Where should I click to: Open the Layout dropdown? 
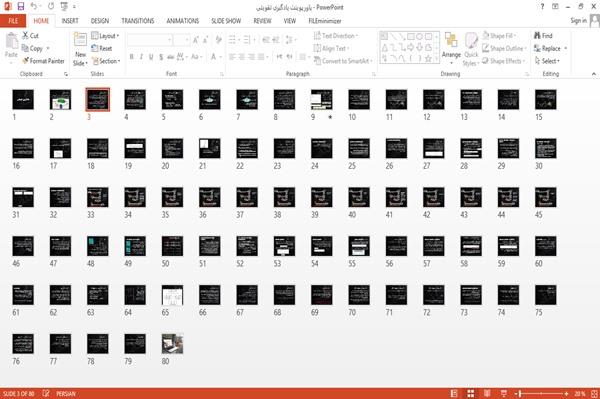pyautogui.click(x=105, y=36)
